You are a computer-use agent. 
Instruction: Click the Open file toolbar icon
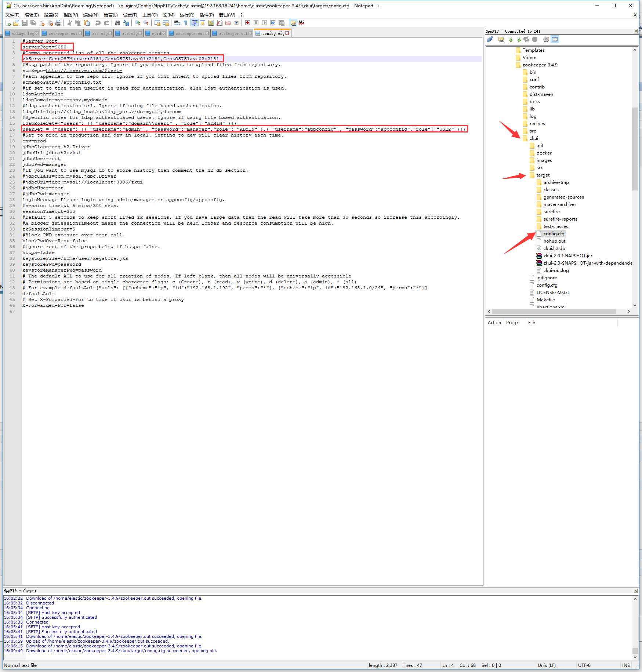pos(16,23)
